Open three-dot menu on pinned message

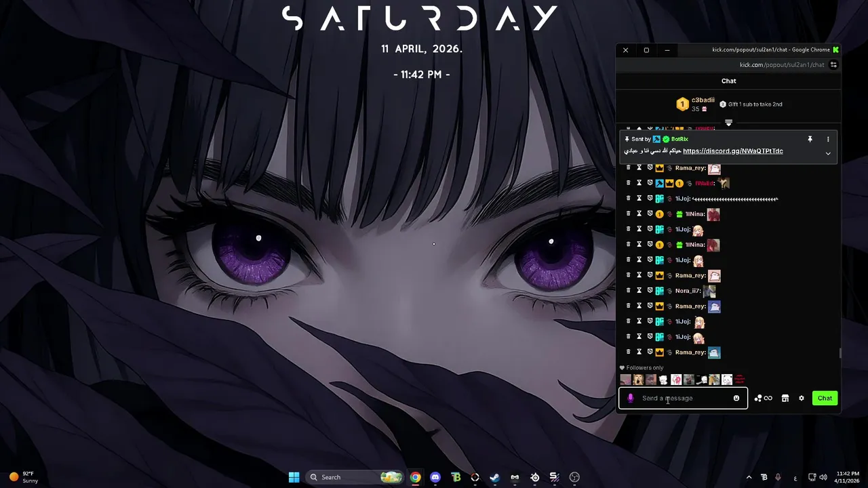(x=828, y=139)
